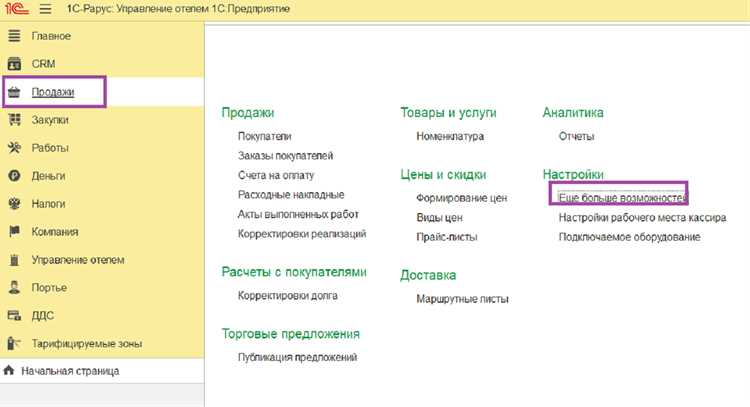The width and height of the screenshot is (750, 407).
Task: Open the CRM section
Action: (x=44, y=64)
